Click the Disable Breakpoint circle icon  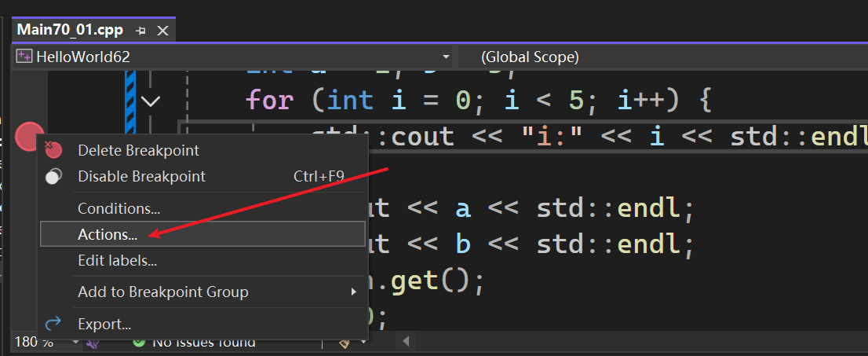click(53, 177)
